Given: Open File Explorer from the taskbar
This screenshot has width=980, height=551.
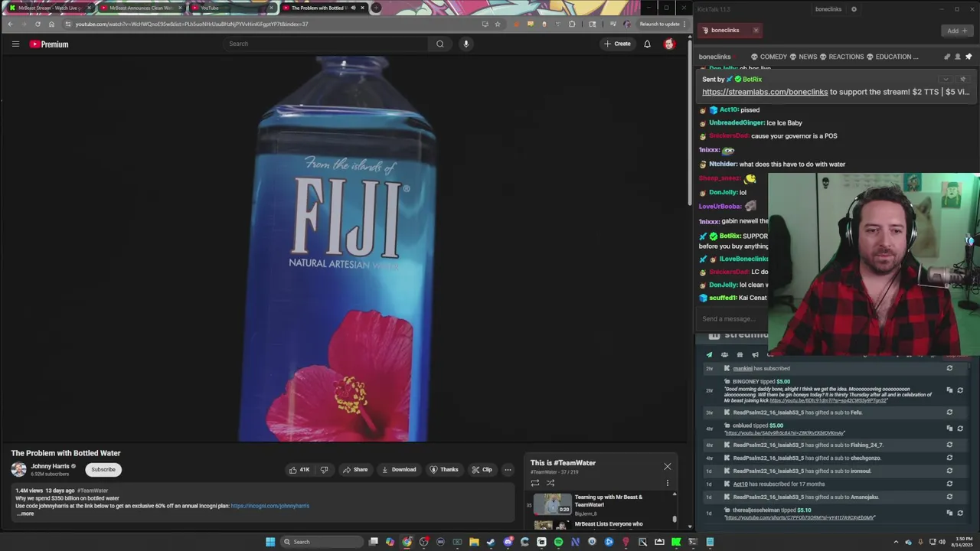Looking at the screenshot, I should tap(474, 542).
